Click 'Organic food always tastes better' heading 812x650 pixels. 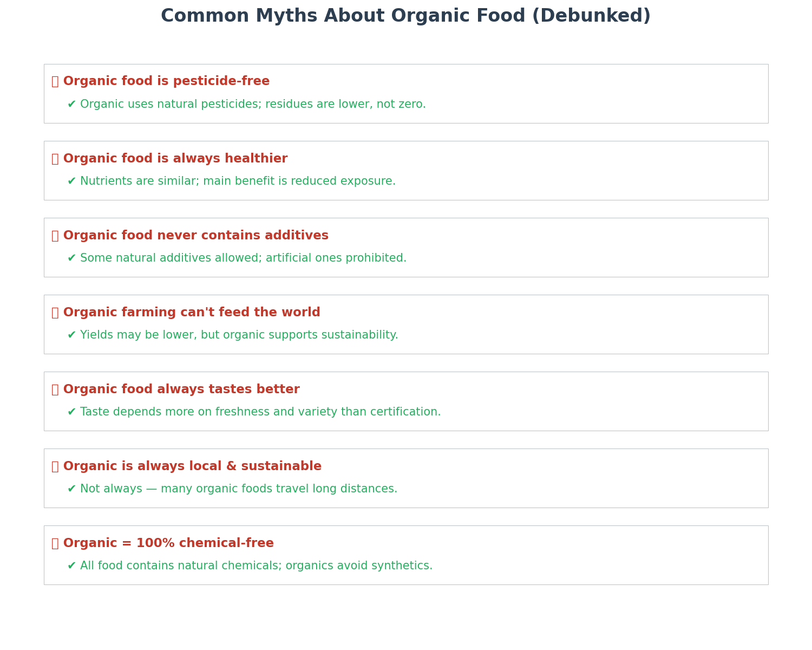click(181, 389)
